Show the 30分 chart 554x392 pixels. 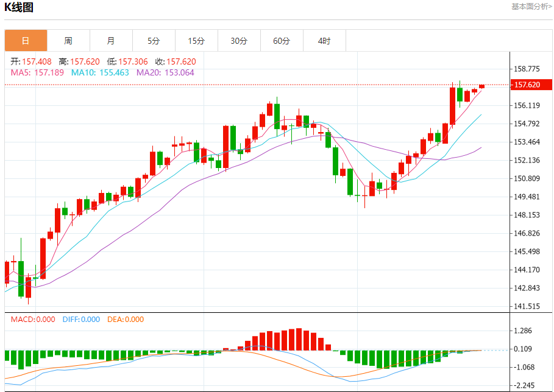(239, 41)
